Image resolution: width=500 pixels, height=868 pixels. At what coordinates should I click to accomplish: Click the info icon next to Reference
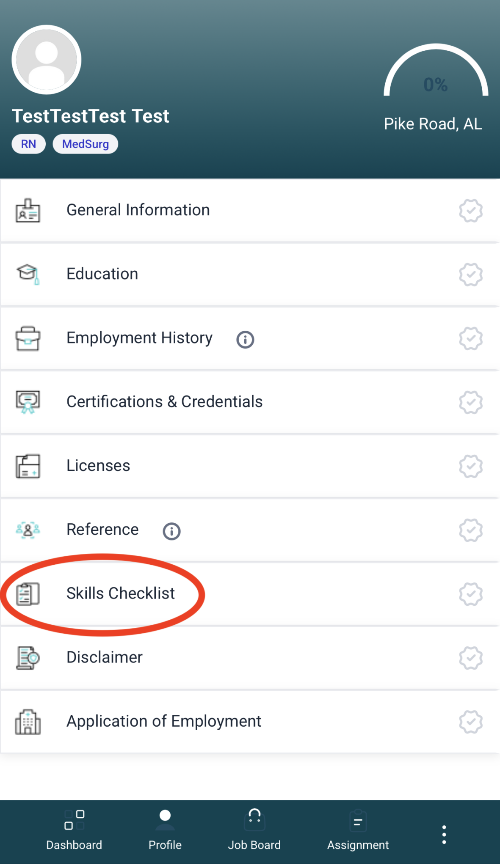[x=171, y=531]
